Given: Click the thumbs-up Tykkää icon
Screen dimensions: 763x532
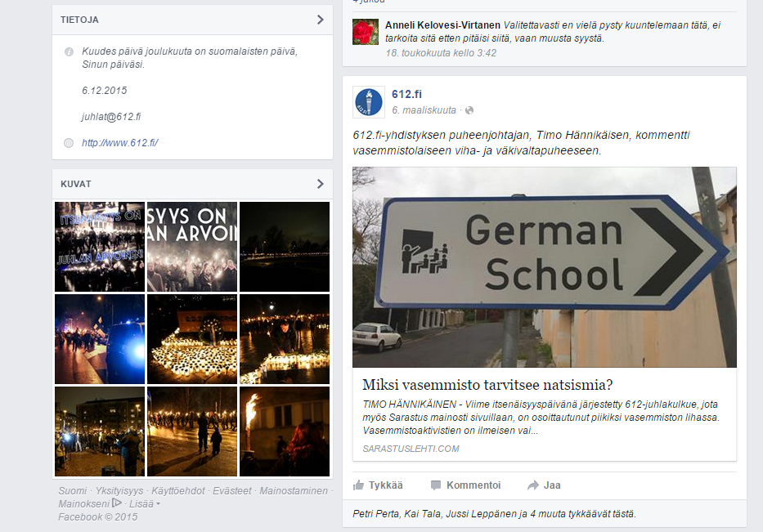Looking at the screenshot, I should coord(359,485).
